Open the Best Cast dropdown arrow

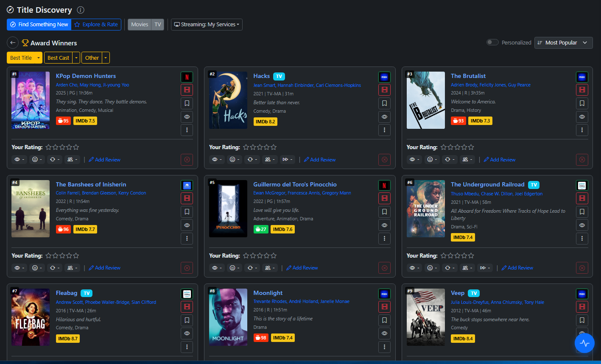click(76, 58)
